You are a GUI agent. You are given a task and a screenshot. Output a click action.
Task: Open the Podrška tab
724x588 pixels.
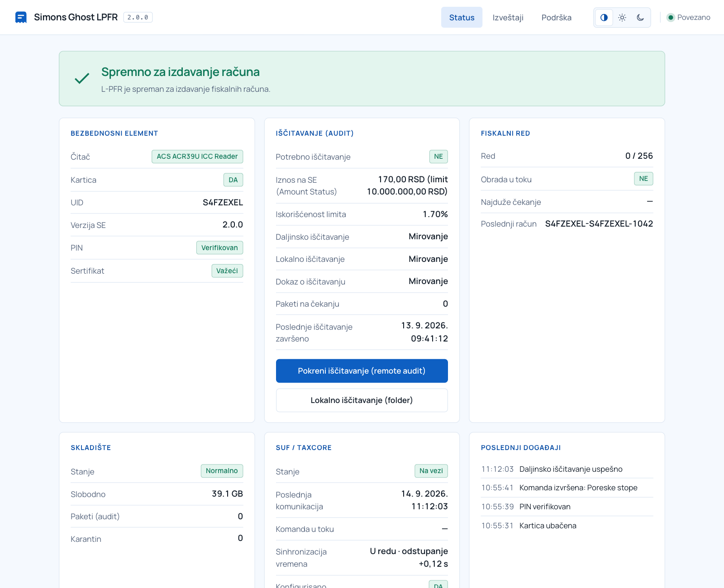(x=556, y=17)
